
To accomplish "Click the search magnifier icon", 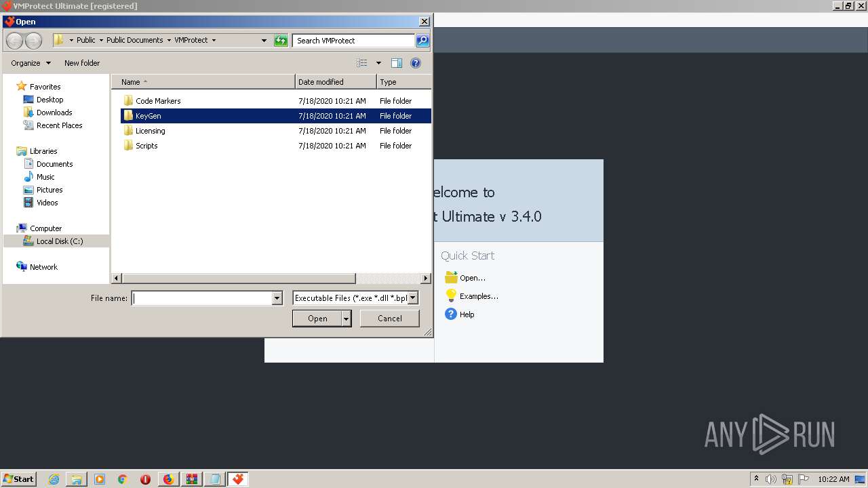I will pyautogui.click(x=422, y=41).
